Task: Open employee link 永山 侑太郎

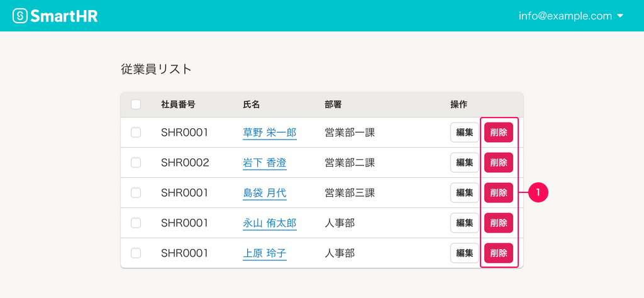Action: pyautogui.click(x=269, y=223)
